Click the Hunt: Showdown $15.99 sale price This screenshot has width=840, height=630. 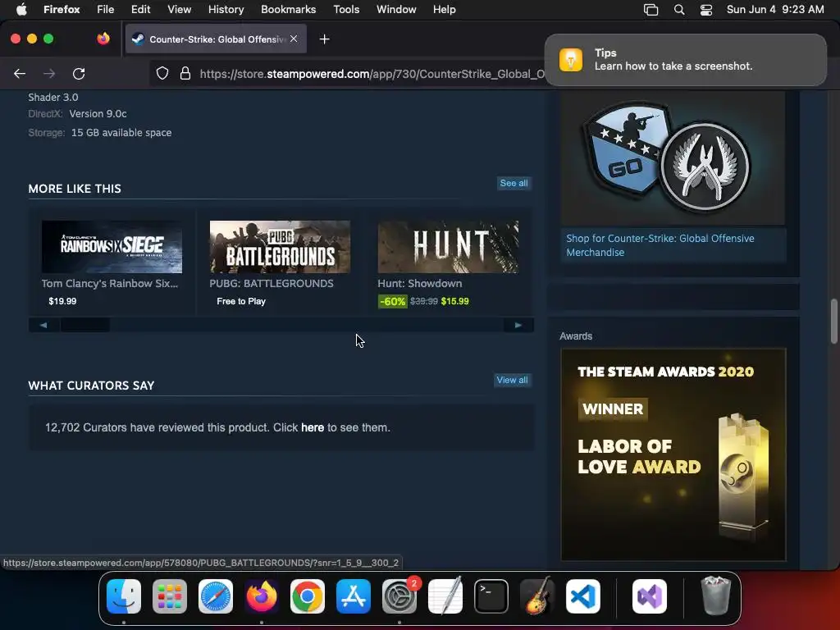coord(454,301)
